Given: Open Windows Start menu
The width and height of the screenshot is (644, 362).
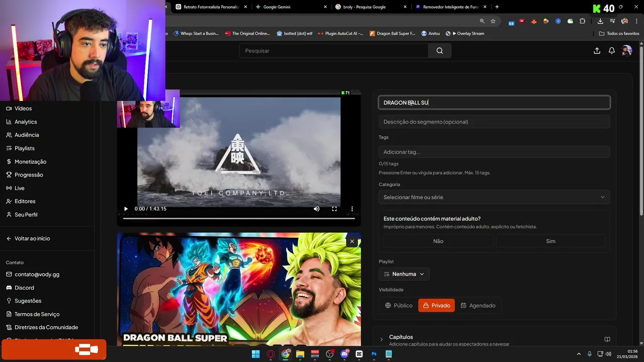Looking at the screenshot, I should point(256,354).
